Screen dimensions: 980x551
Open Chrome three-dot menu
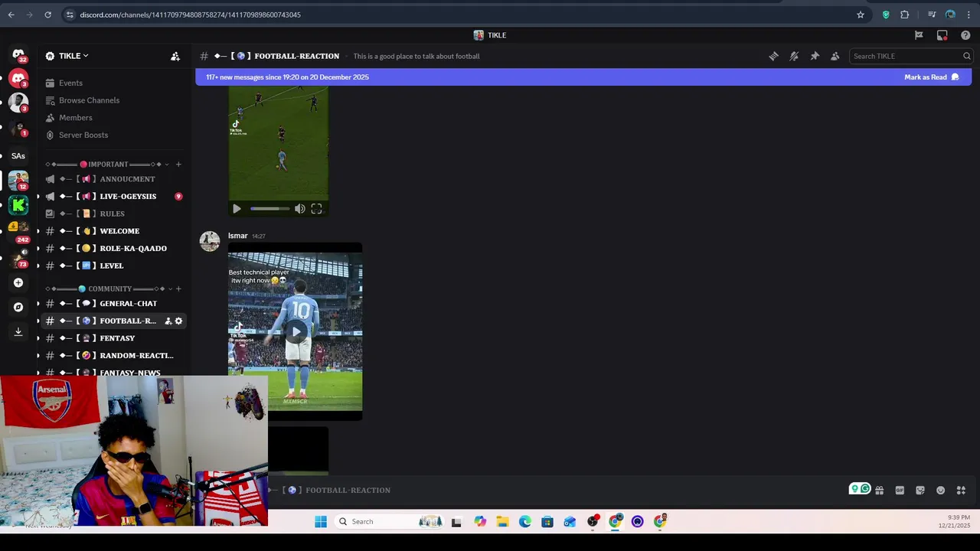(x=969, y=15)
